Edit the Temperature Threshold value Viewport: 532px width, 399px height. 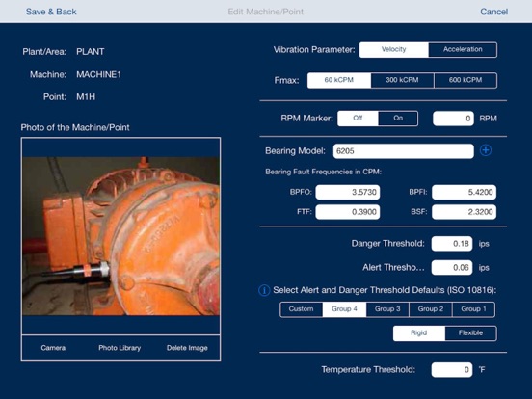click(x=452, y=369)
